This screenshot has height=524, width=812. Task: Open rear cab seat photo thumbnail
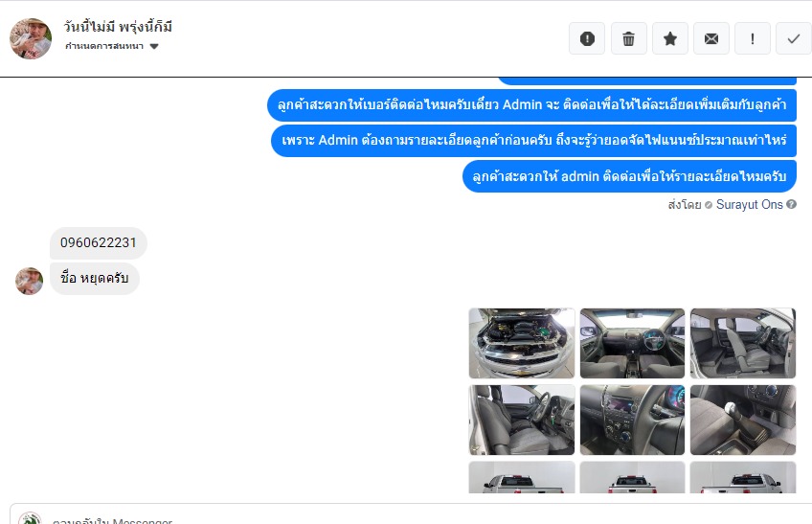[743, 343]
